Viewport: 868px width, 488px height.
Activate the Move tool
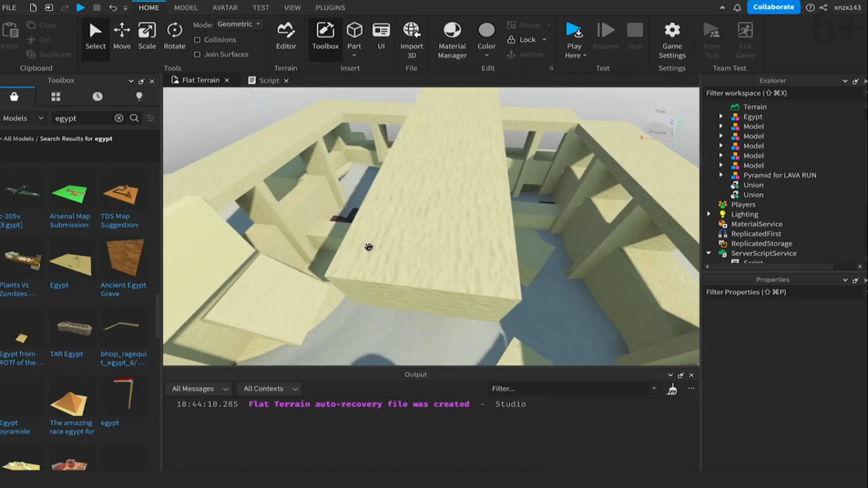tap(122, 37)
